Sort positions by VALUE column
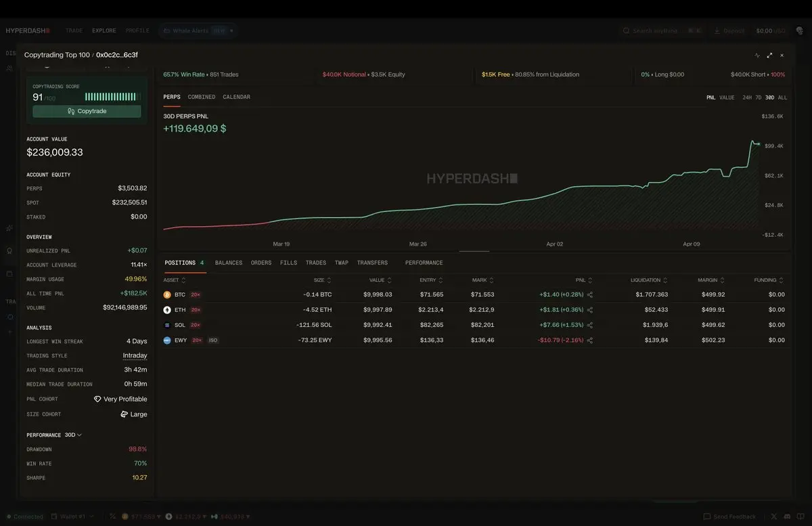Image resolution: width=812 pixels, height=526 pixels. point(380,280)
